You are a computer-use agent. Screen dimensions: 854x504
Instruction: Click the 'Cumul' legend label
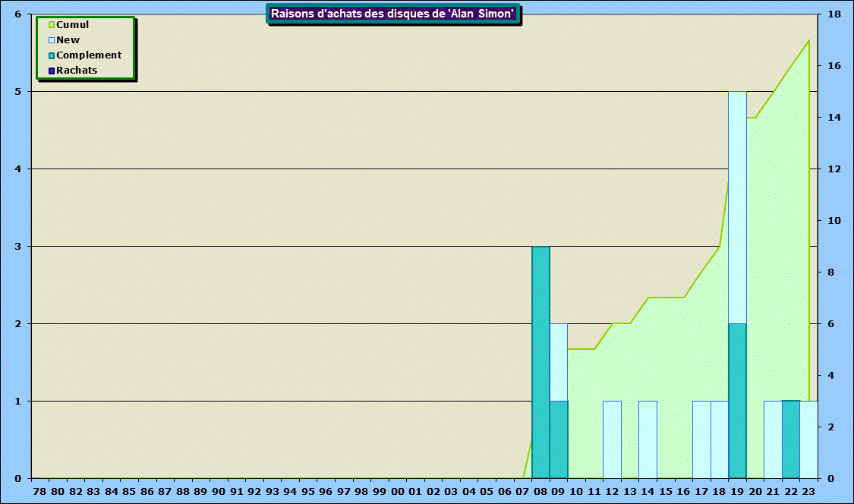[x=72, y=25]
